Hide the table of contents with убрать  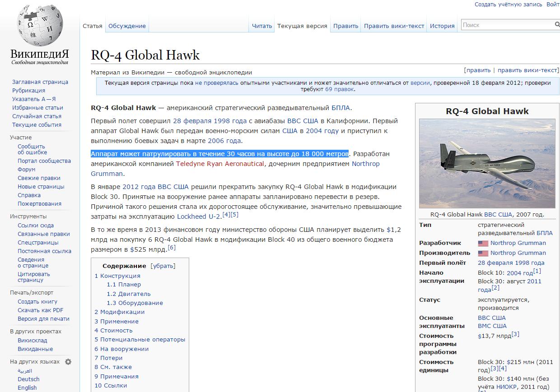[x=163, y=266]
